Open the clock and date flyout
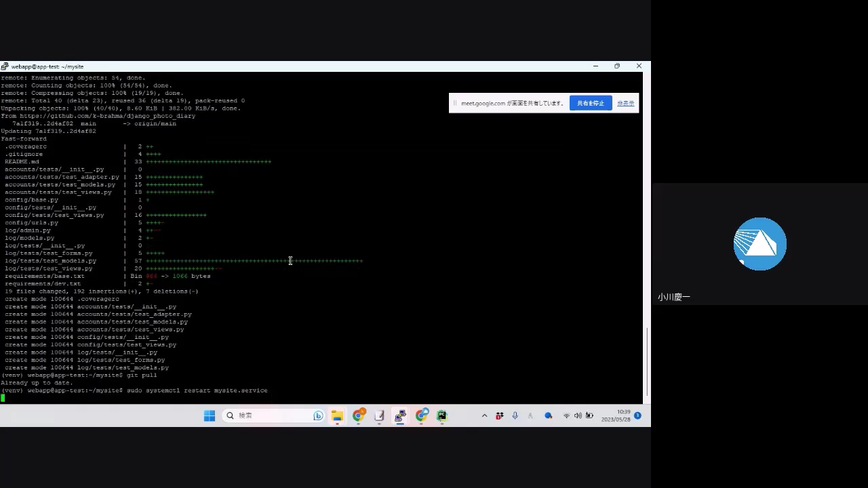Image resolution: width=868 pixels, height=488 pixels. point(615,415)
